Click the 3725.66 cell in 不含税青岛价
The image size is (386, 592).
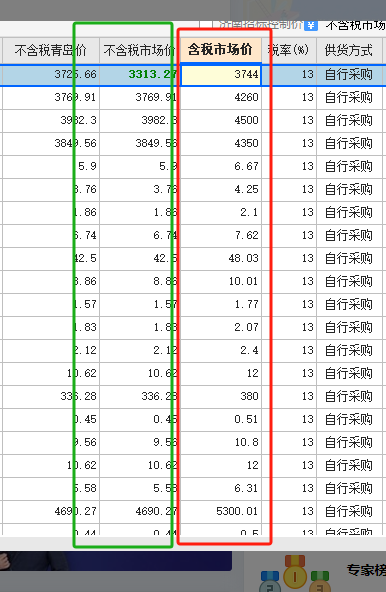coord(50,74)
